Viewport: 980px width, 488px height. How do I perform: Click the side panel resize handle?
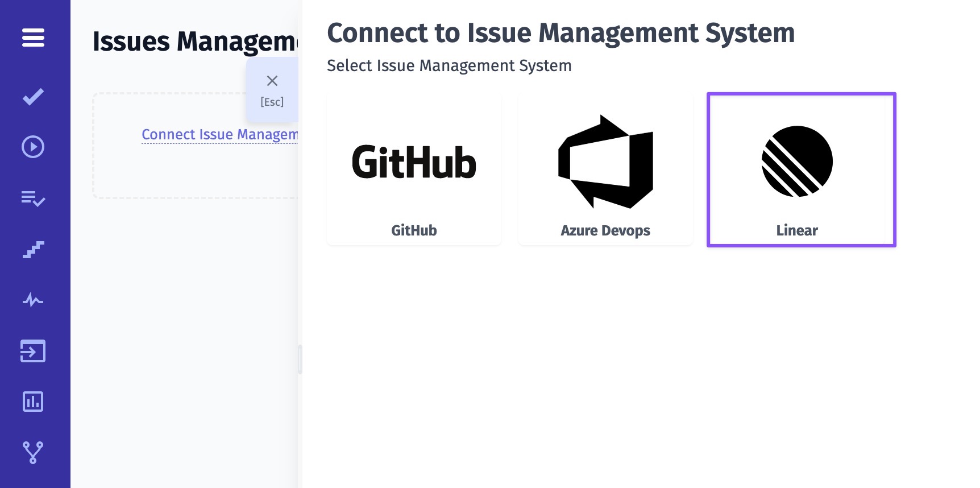pyautogui.click(x=300, y=359)
